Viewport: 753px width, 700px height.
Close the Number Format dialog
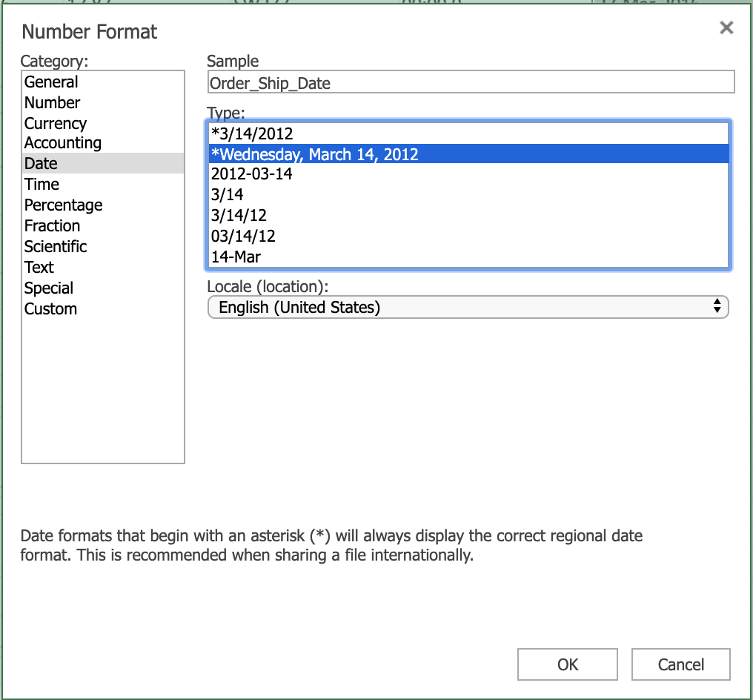pos(726,28)
